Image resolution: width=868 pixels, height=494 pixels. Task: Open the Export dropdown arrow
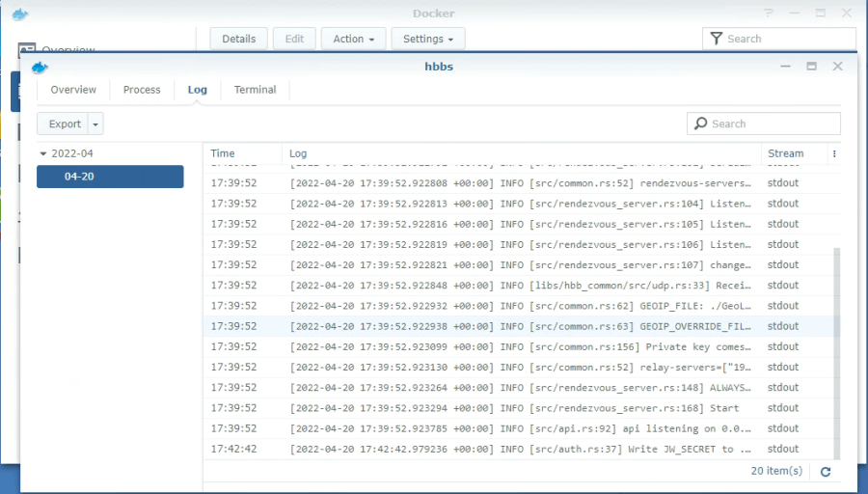[x=95, y=123]
